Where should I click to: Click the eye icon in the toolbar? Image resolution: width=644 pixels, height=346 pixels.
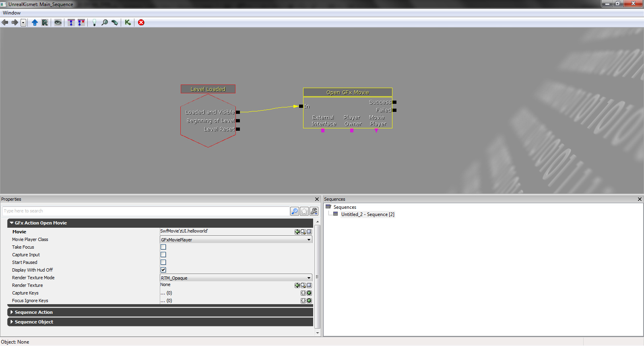coord(58,23)
